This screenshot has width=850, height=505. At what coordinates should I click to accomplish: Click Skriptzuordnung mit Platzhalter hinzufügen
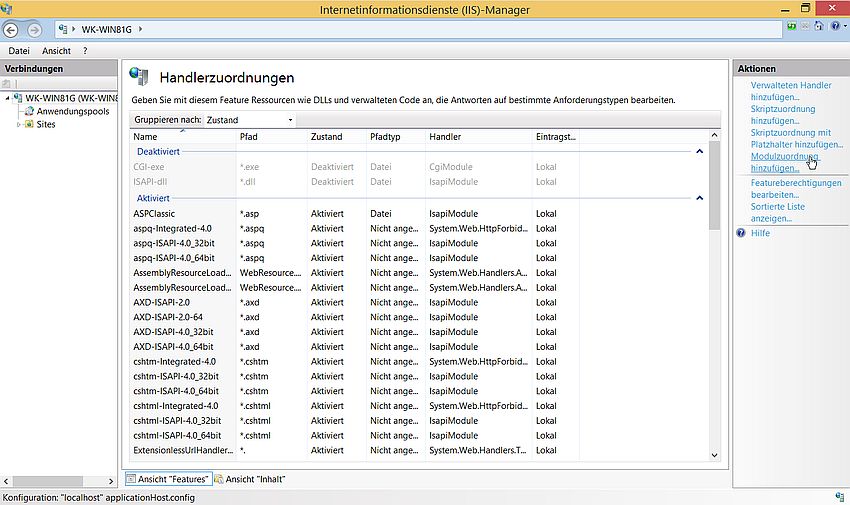796,139
